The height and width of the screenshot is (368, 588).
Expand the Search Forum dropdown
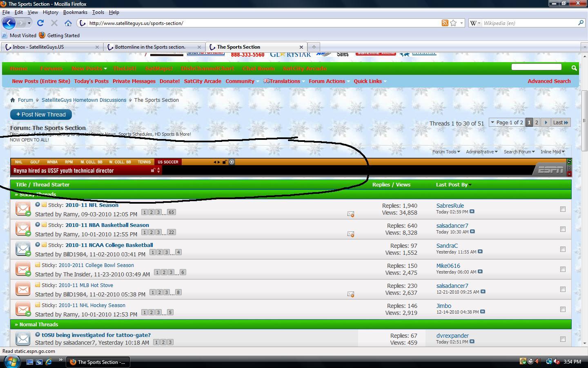tap(519, 152)
